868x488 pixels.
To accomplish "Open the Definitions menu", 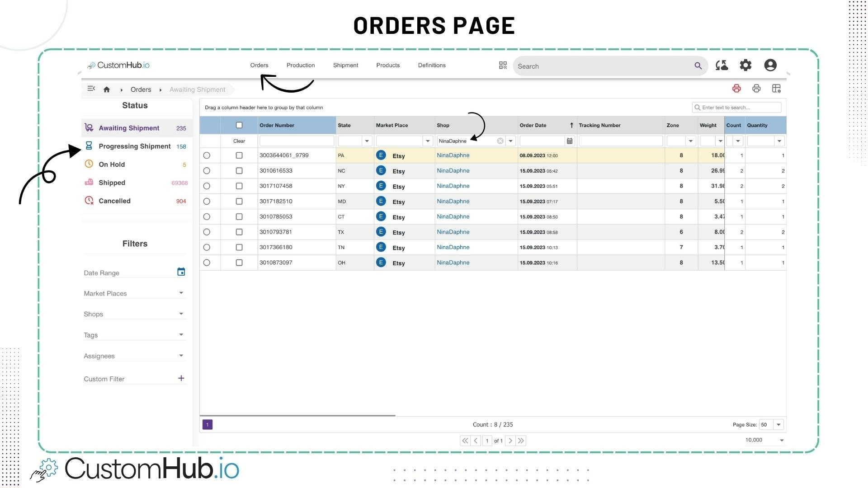I will pos(432,65).
